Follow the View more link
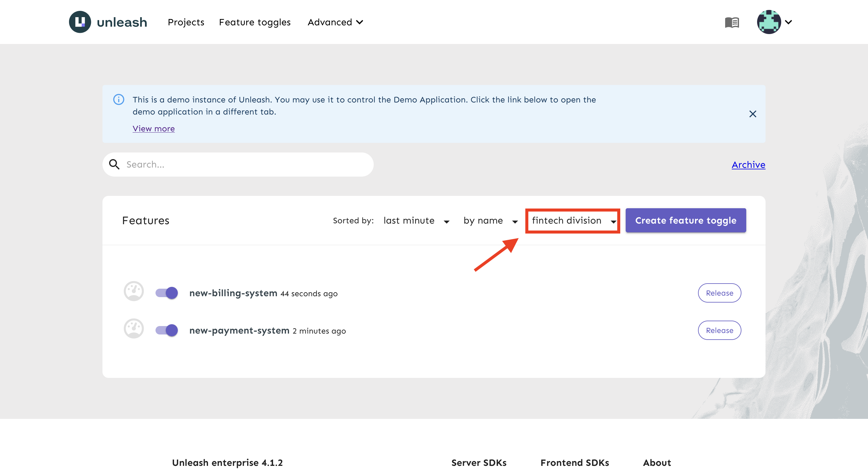This screenshot has width=868, height=474. (x=154, y=129)
